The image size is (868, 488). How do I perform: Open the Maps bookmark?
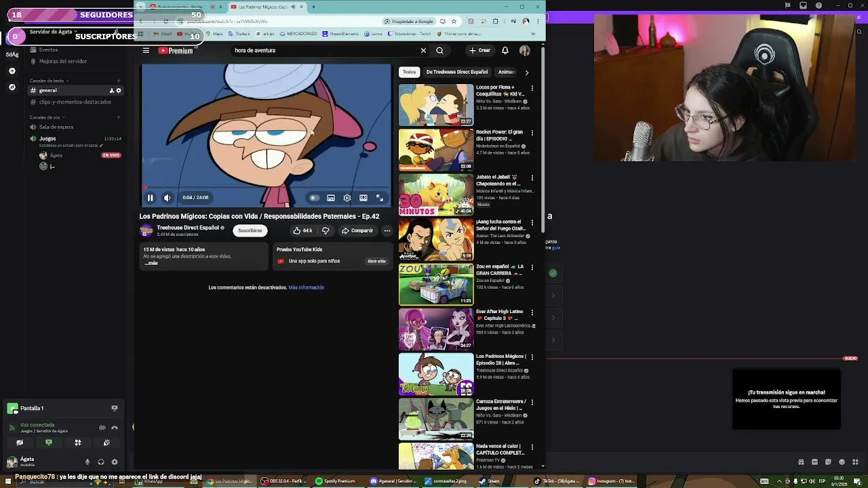[214, 34]
